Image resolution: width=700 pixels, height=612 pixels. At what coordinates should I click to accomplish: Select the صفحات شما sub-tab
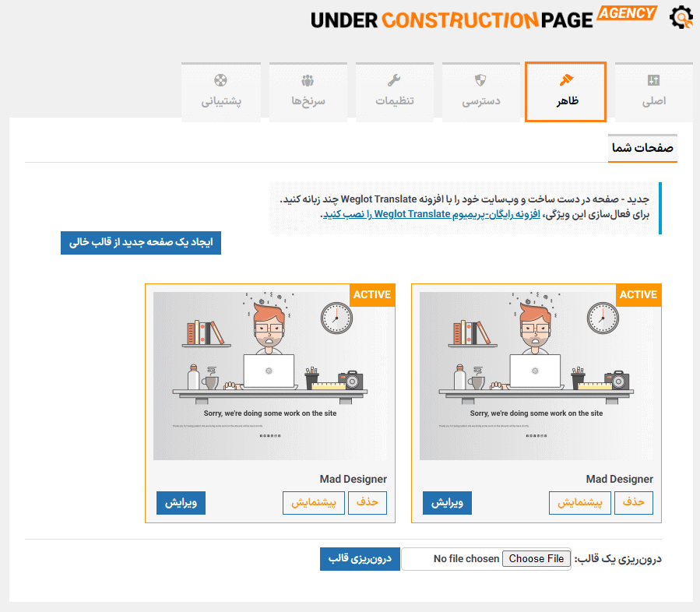point(642,148)
